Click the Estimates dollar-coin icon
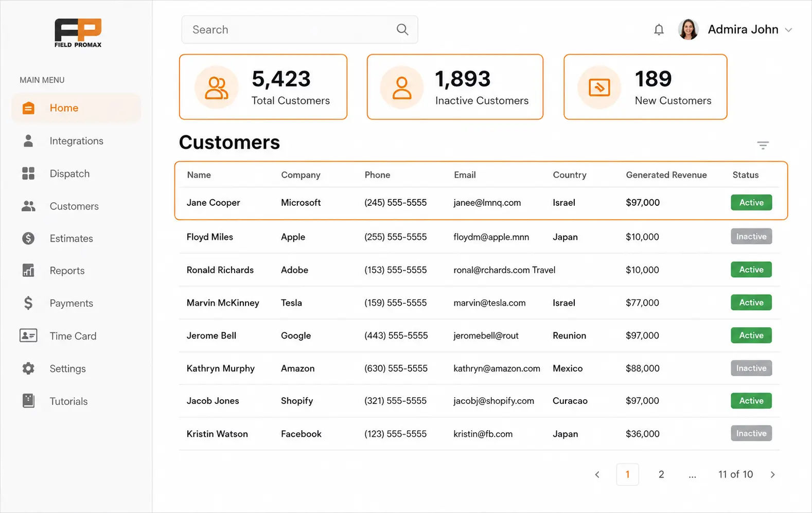812x513 pixels. pos(28,238)
